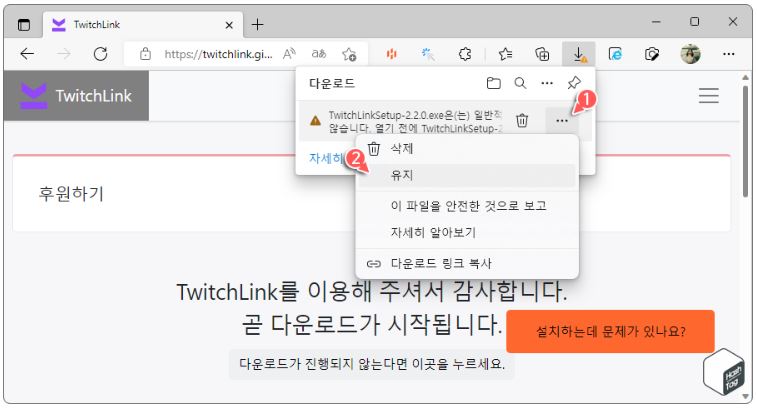Choose 자세히 알아보기 menu entry
Viewport: 757px width, 409px height.
pos(467,233)
